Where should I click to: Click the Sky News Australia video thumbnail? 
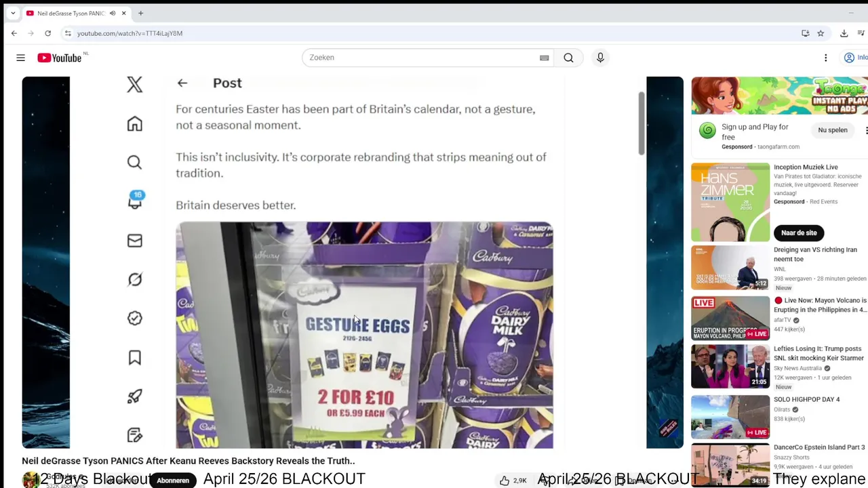(x=730, y=367)
